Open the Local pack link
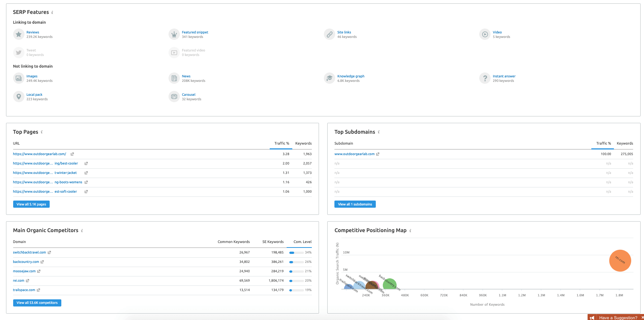 click(34, 95)
